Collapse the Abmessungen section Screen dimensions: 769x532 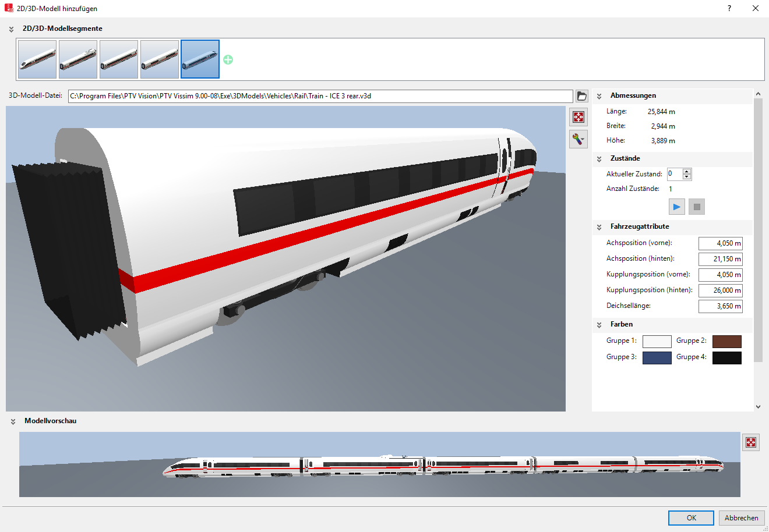599,96
